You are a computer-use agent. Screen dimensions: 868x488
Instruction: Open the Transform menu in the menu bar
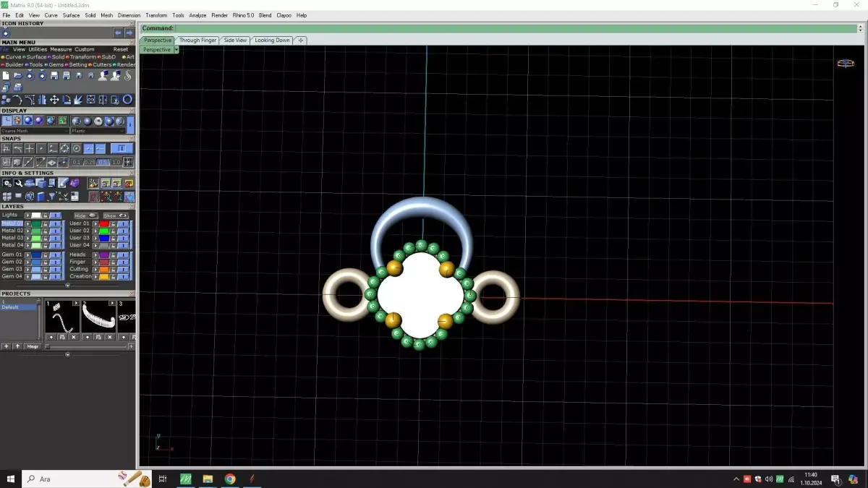click(156, 15)
